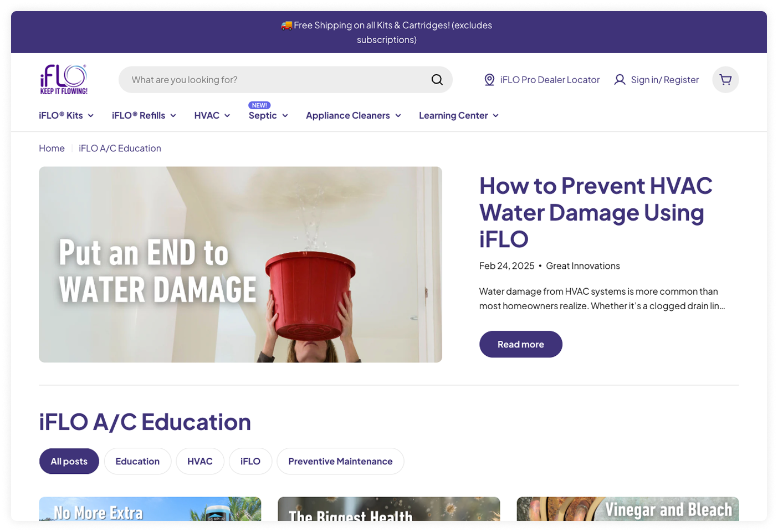Click the Great Innovations author text
Image resolution: width=778 pixels, height=532 pixels.
click(583, 266)
